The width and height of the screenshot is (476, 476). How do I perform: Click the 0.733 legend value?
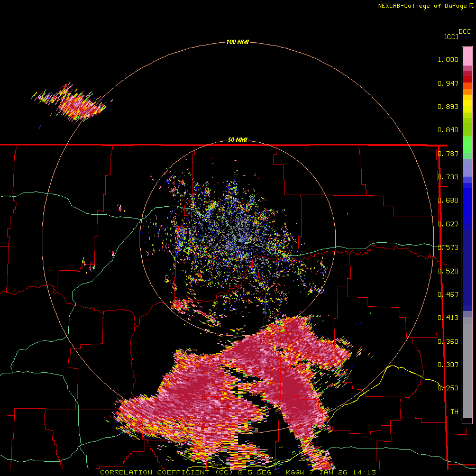coord(448,177)
